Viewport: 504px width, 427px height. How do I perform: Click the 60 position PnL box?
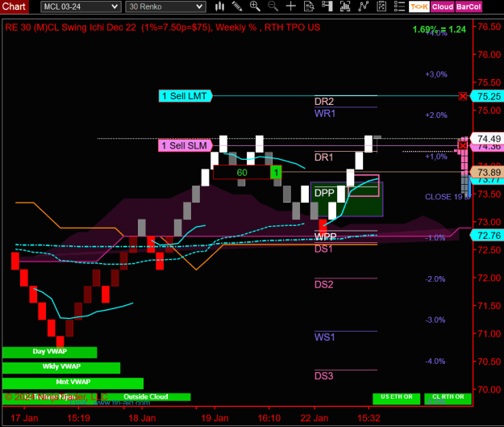click(x=242, y=173)
